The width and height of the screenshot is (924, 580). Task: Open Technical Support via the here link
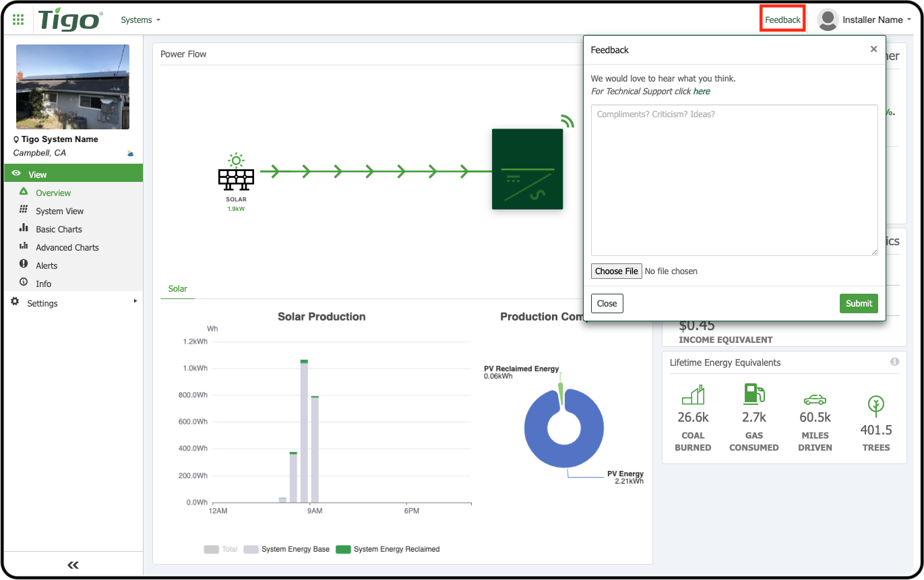[x=702, y=91]
